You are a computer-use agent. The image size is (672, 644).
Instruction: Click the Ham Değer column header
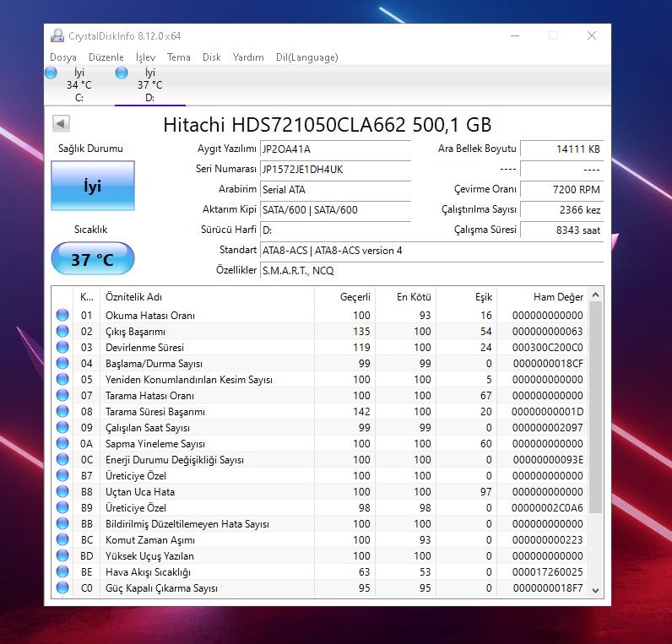tap(542, 296)
